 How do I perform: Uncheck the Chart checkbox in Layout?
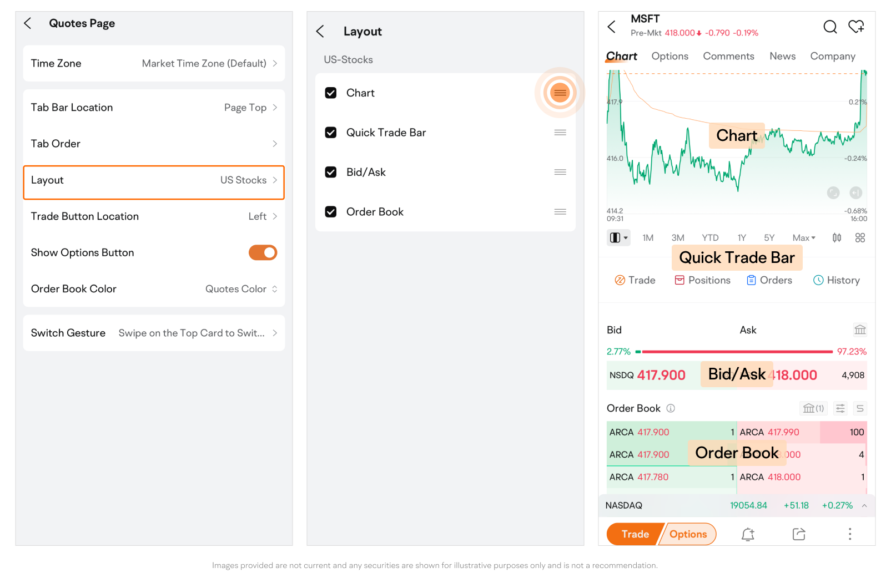click(x=331, y=93)
